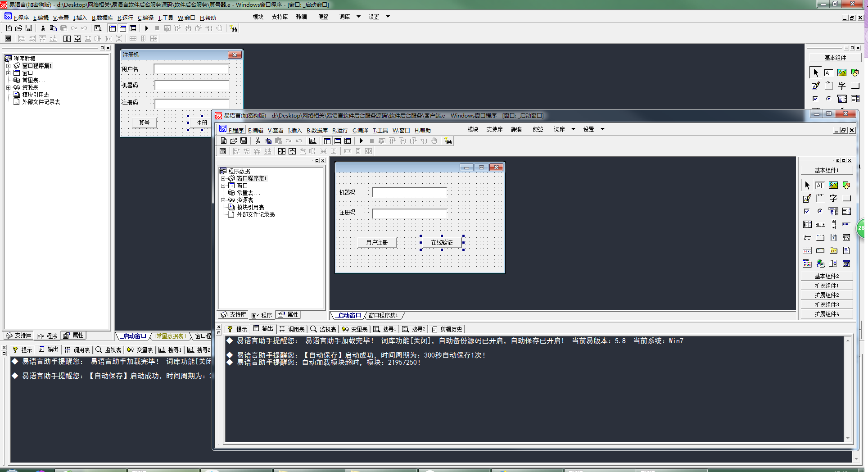Click 注册 button on 注册机 form
Viewport: 868px width, 472px height.
coord(201,123)
